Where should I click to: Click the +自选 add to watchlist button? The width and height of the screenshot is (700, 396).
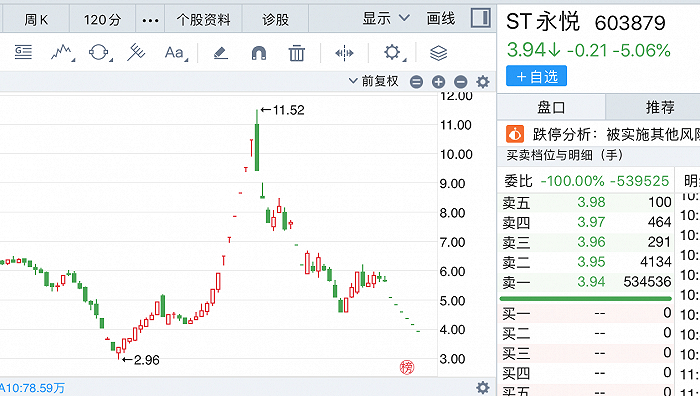click(536, 76)
